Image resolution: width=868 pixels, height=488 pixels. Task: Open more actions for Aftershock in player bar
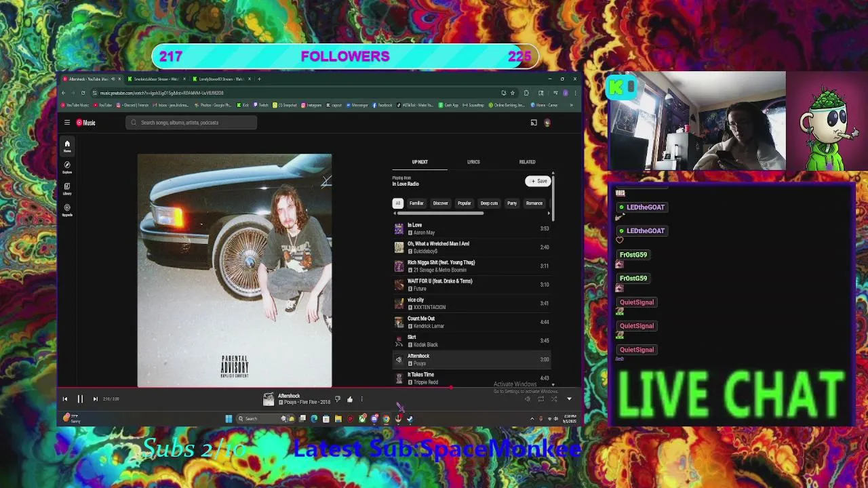pos(361,399)
